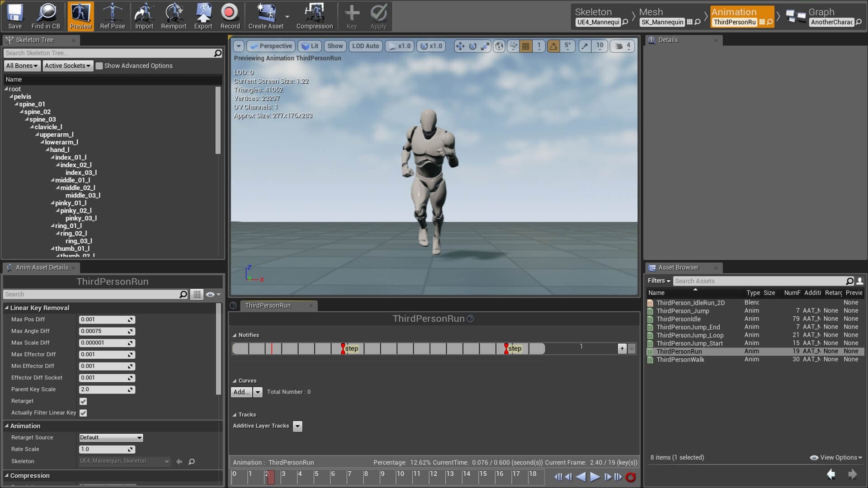Open the Show viewport menu
The width and height of the screenshot is (868, 488).
coord(335,46)
